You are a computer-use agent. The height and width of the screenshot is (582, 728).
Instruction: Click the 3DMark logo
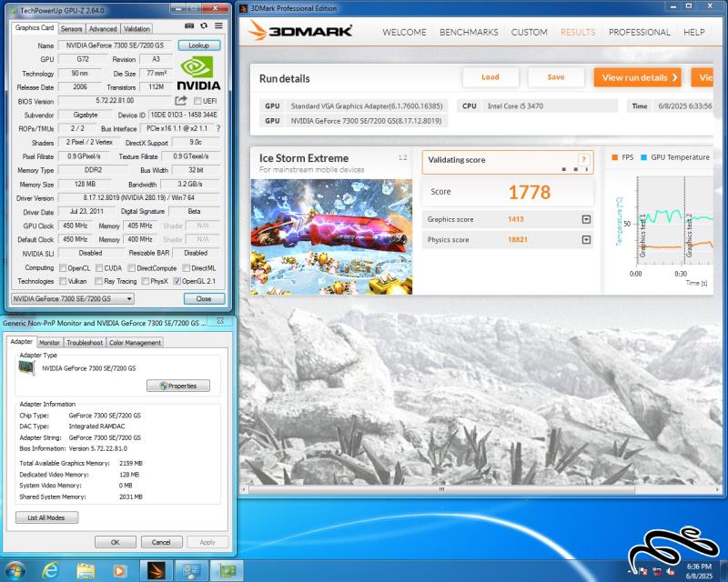(x=300, y=31)
